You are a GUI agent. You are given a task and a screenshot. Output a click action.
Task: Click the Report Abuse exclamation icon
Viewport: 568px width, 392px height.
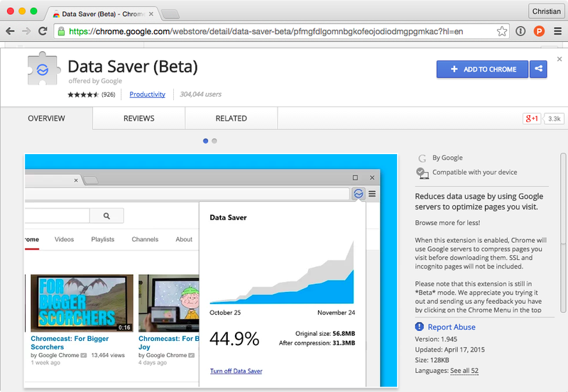[x=419, y=327]
